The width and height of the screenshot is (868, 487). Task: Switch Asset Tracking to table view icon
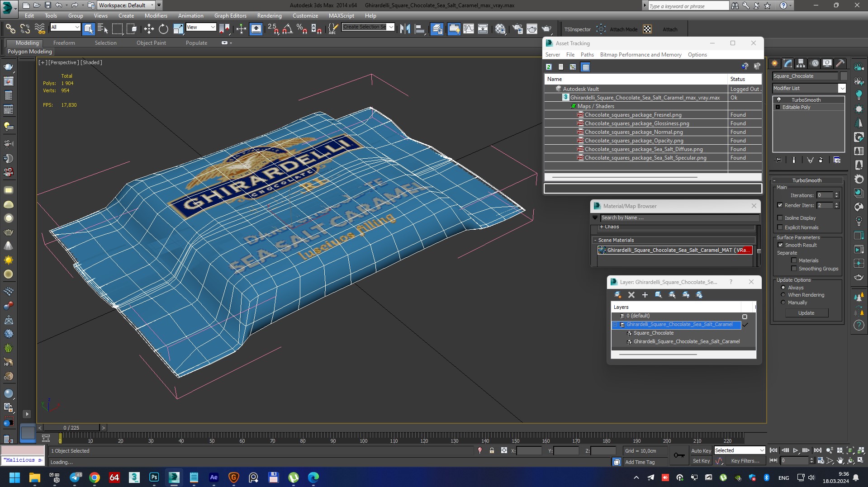[x=586, y=67]
